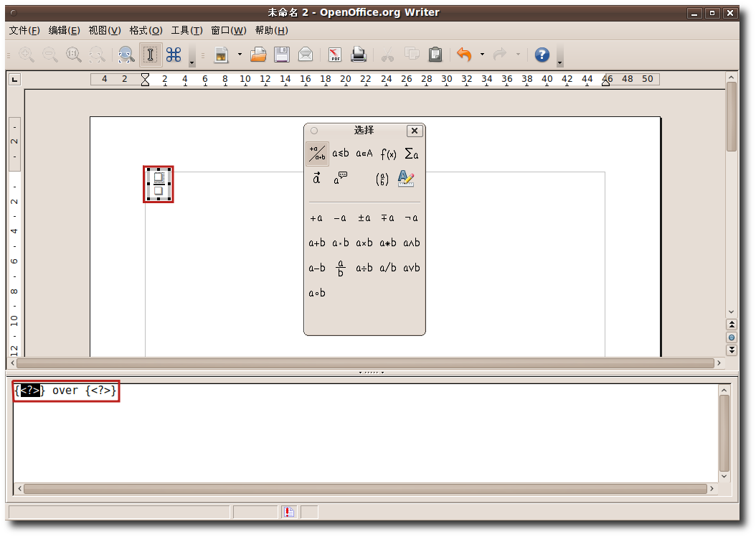The height and width of the screenshot is (537, 756).
Task: Select the zoom 100% magnifier icon
Action: [x=74, y=55]
